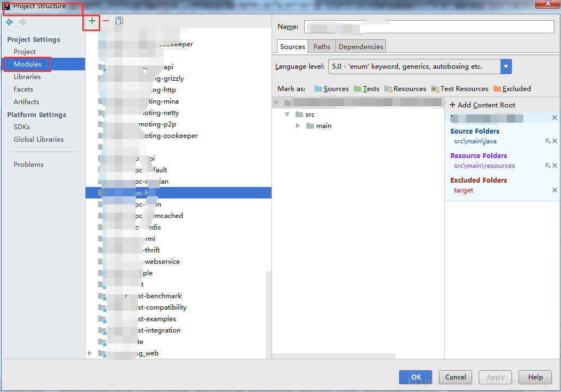Click the Help button
Image resolution: width=561 pixels, height=392 pixels.
[x=535, y=377]
